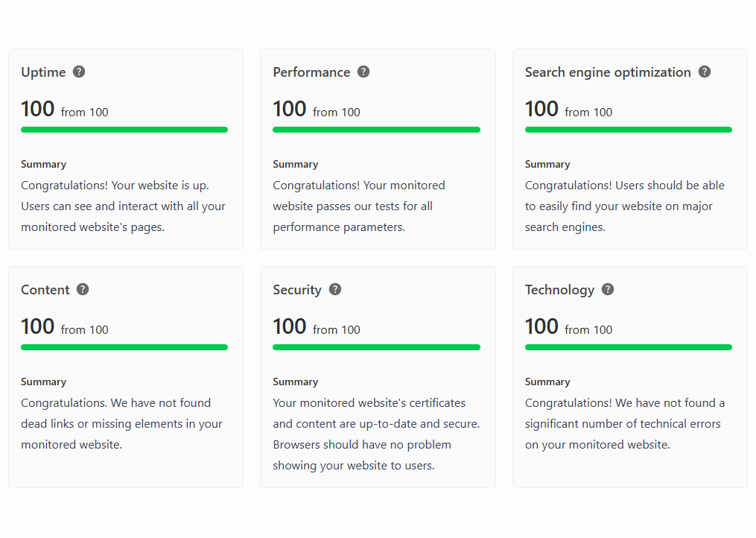Image resolution: width=756 pixels, height=538 pixels.
Task: Click the Performance score progress bar
Action: [x=376, y=130]
